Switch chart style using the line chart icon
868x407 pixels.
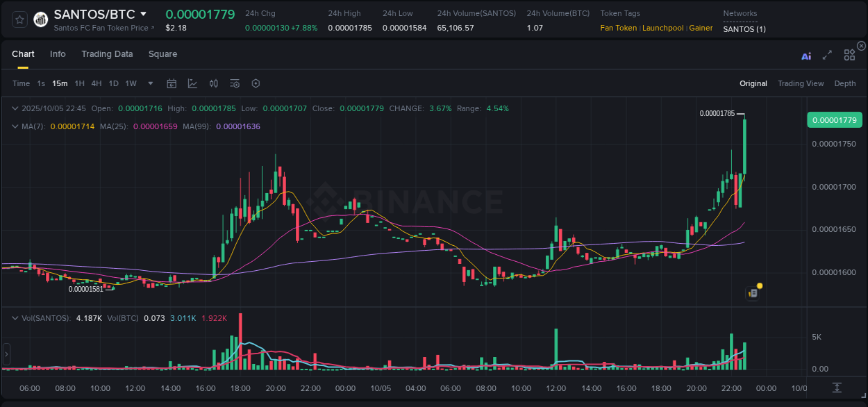tap(193, 83)
